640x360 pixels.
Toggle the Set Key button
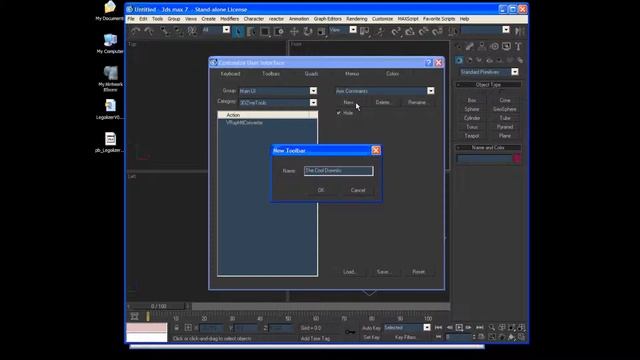click(371, 337)
